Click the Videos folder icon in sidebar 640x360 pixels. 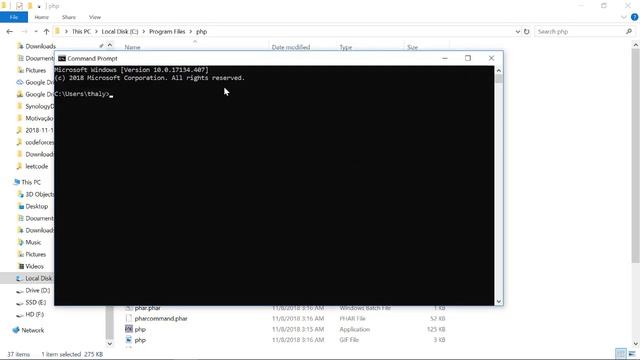pos(21,266)
